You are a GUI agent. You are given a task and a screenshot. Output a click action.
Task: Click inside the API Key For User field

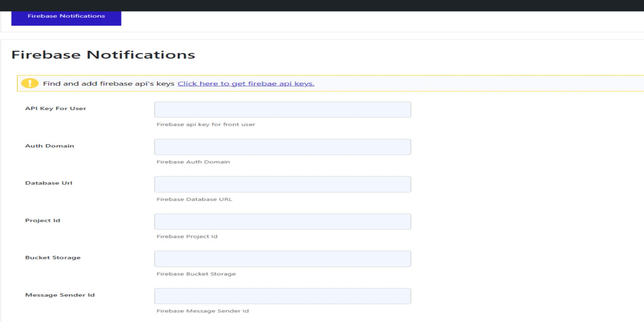point(282,109)
